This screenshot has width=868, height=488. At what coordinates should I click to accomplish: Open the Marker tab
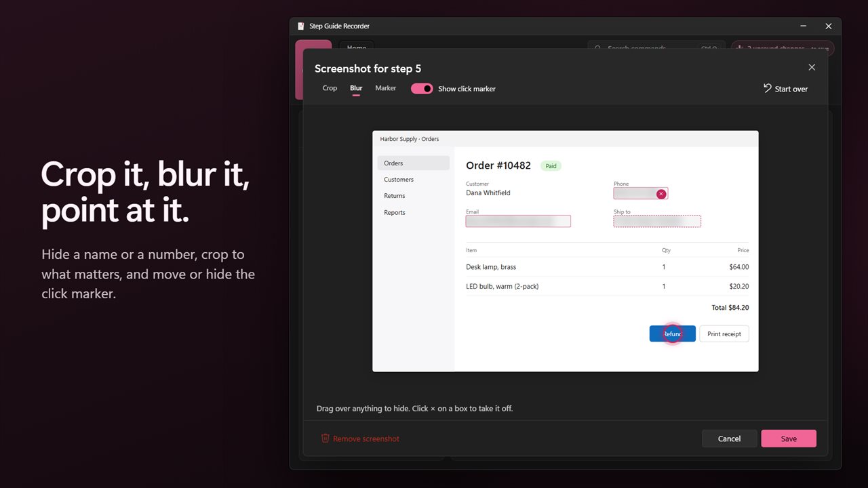[386, 88]
